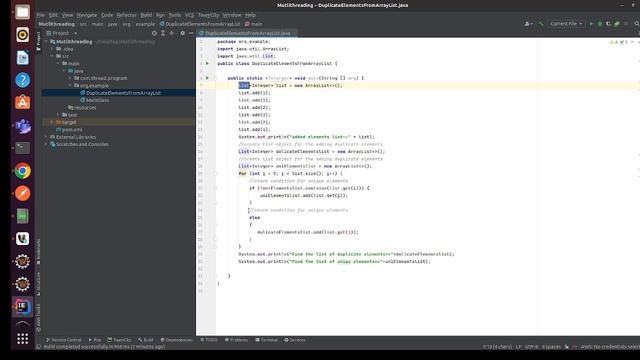Click the run gutter arrow beside class declaration
Screen dimensions: 640x360
207,63
